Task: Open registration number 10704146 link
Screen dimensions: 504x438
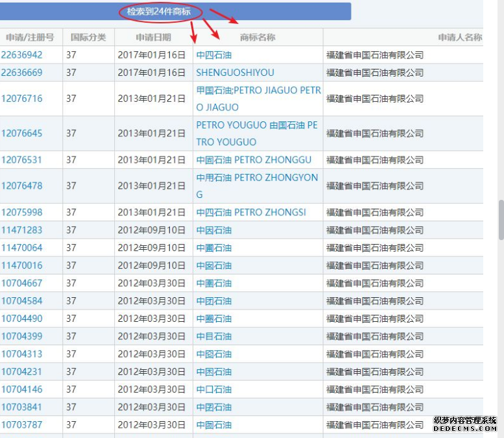Action: (x=21, y=389)
